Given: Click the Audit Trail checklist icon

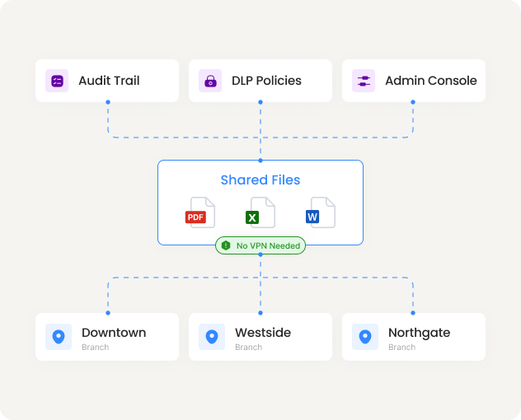Looking at the screenshot, I should click(x=57, y=81).
